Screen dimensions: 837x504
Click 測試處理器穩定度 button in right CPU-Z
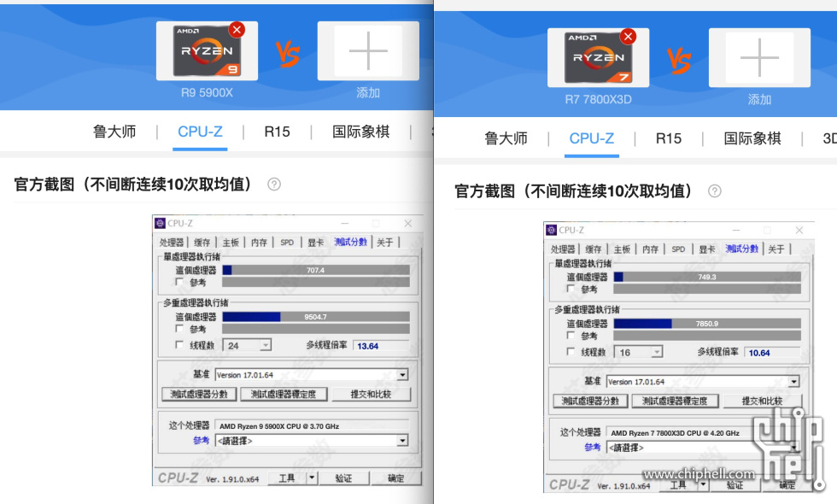[x=675, y=401]
